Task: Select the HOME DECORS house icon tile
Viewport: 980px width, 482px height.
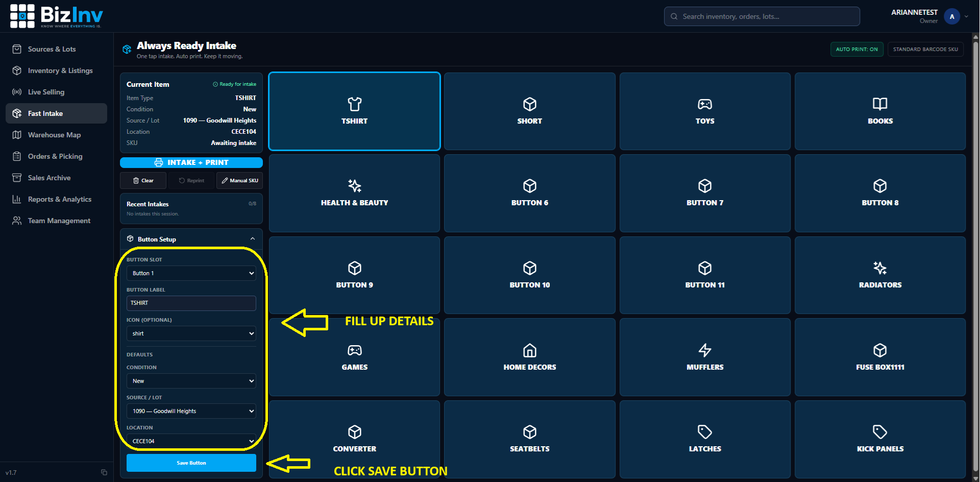Action: click(529, 357)
